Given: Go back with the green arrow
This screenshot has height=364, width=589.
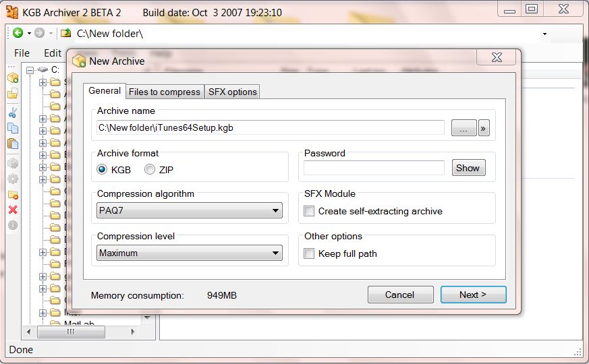Looking at the screenshot, I should [18, 33].
